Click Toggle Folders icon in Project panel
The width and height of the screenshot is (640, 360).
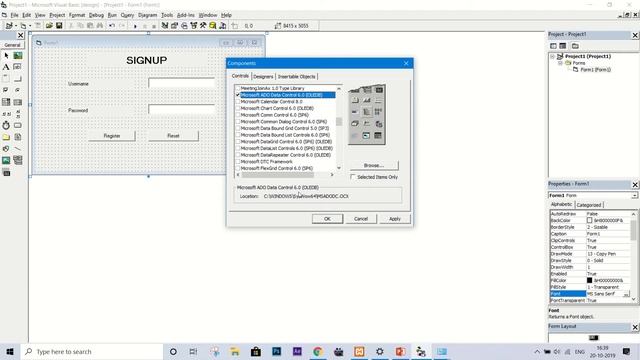point(575,46)
